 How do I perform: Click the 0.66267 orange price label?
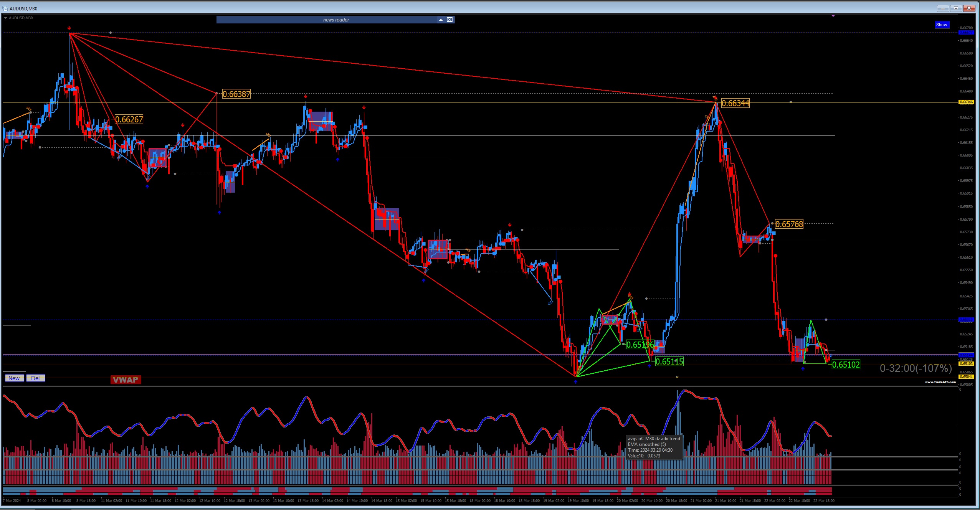tap(129, 119)
